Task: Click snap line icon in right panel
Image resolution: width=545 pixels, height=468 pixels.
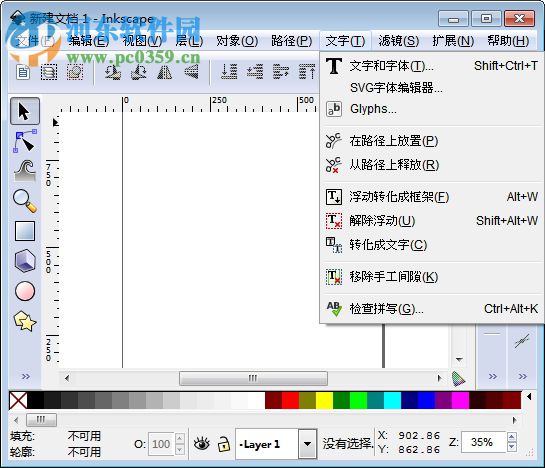Action: click(x=522, y=341)
